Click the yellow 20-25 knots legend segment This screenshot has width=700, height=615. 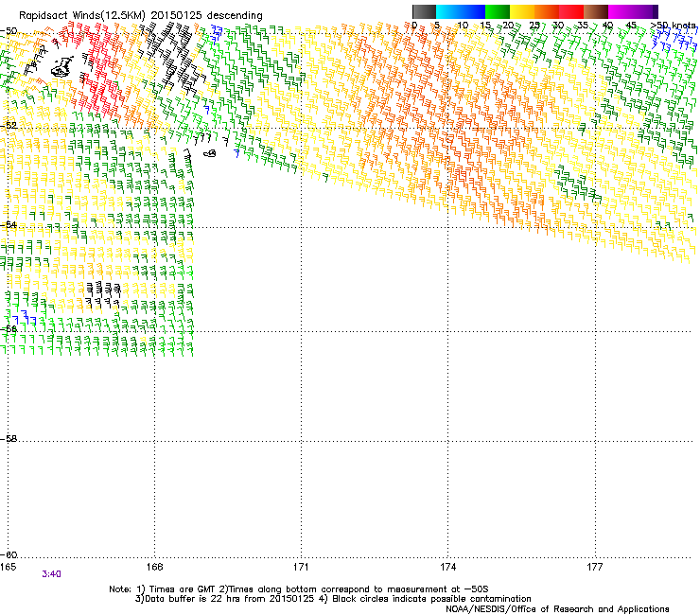(x=522, y=11)
